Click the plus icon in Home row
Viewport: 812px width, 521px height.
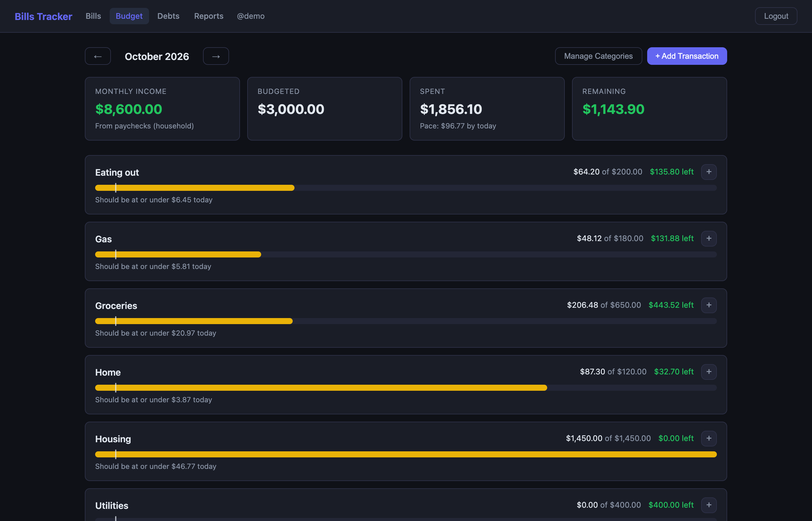[709, 372]
